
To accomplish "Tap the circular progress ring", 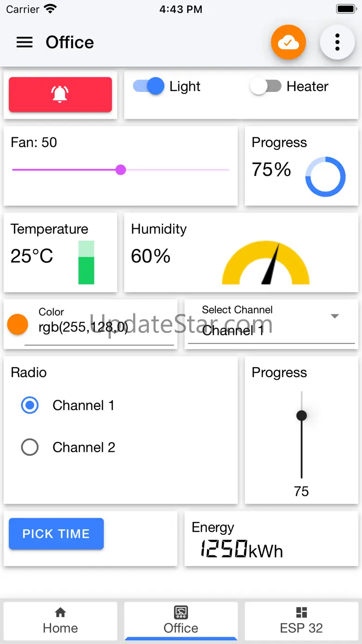I will click(x=325, y=177).
